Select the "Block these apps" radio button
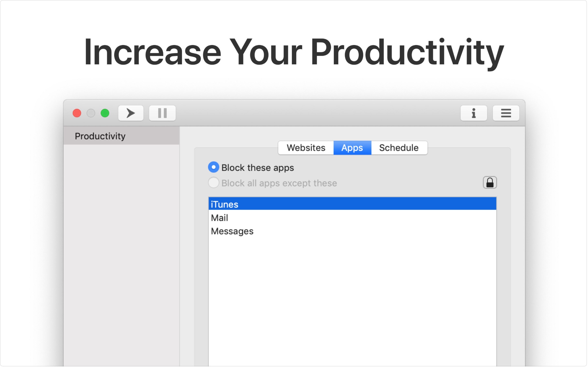588x368 pixels. pos(214,168)
